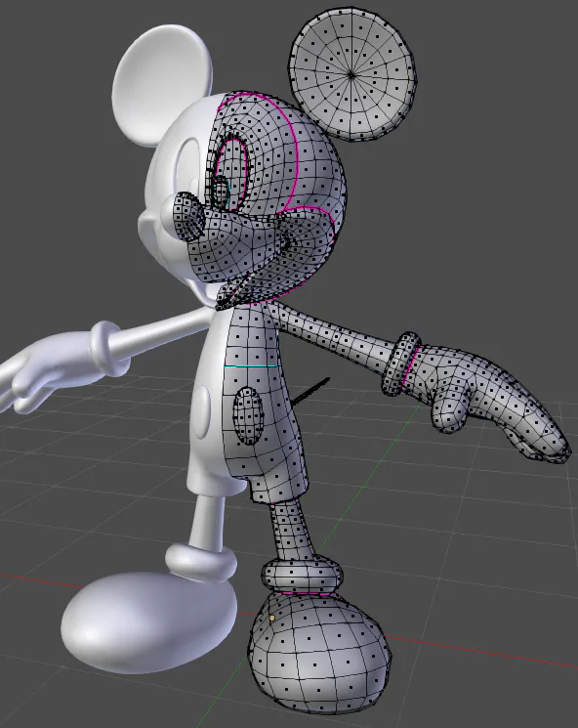The image size is (578, 728).
Task: Click the wireframe nose tip mesh
Action: [188, 218]
